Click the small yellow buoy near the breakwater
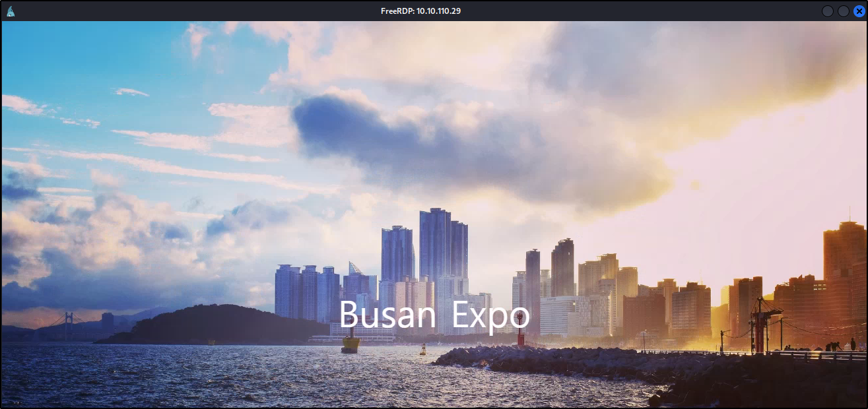This screenshot has height=409, width=868. click(422, 349)
